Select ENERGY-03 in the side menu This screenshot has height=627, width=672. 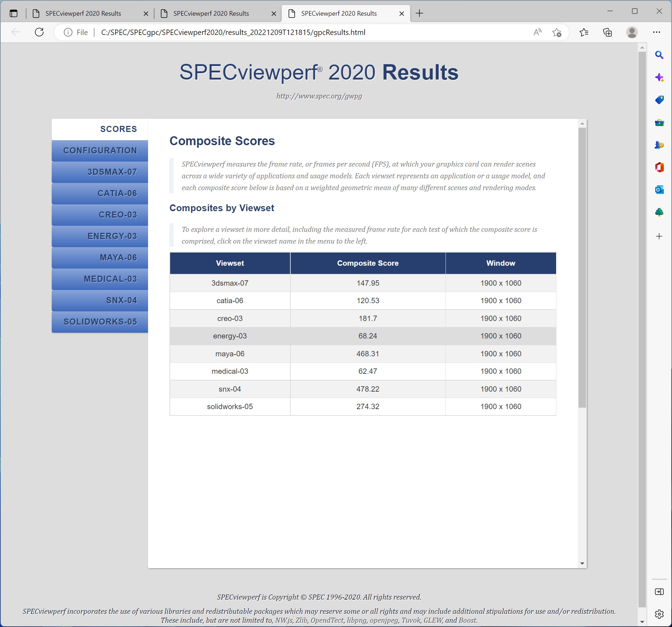point(100,236)
